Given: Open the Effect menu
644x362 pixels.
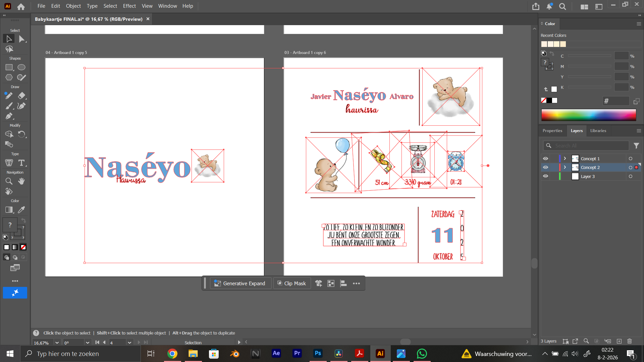Looking at the screenshot, I should (129, 6).
